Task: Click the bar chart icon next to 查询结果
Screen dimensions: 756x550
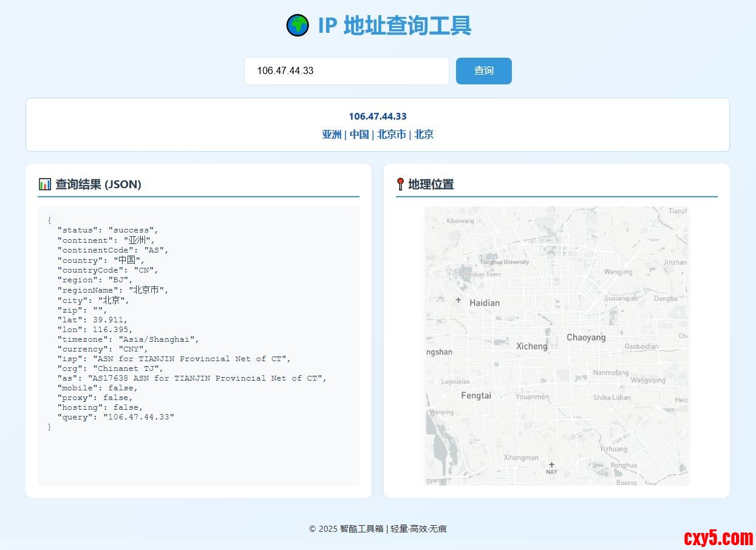Action: tap(44, 184)
